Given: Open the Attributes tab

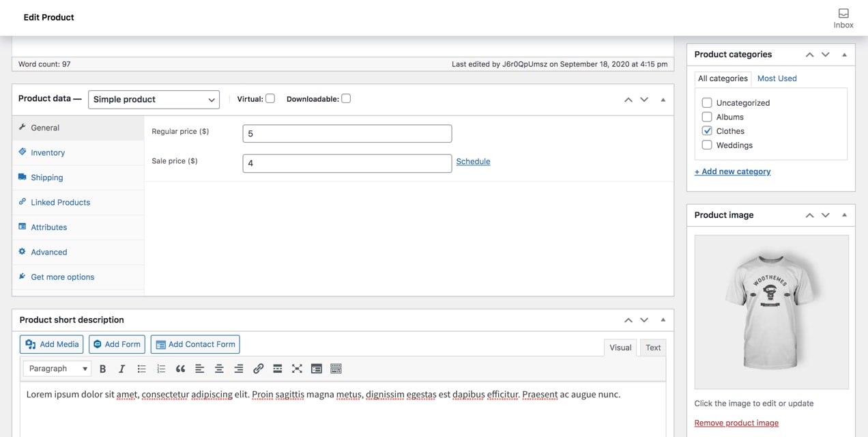Looking at the screenshot, I should (78, 227).
